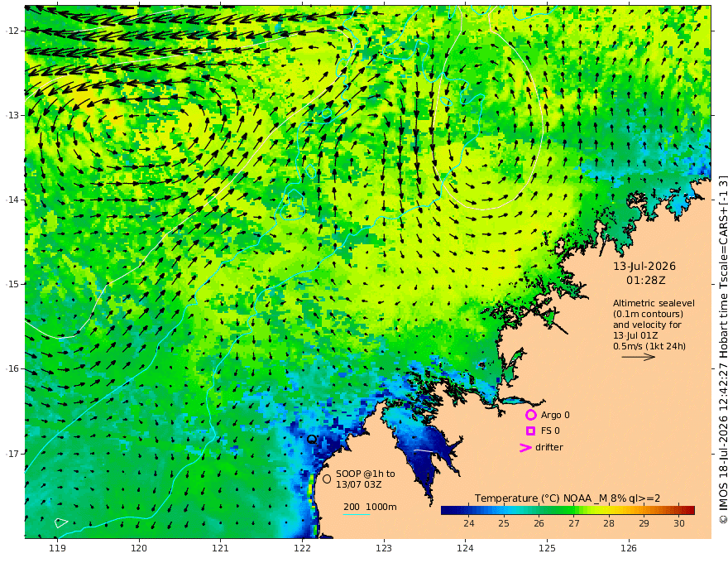Screen dimensions: 728x563
Task: Click the longitude axis label 125
Action: (547, 548)
